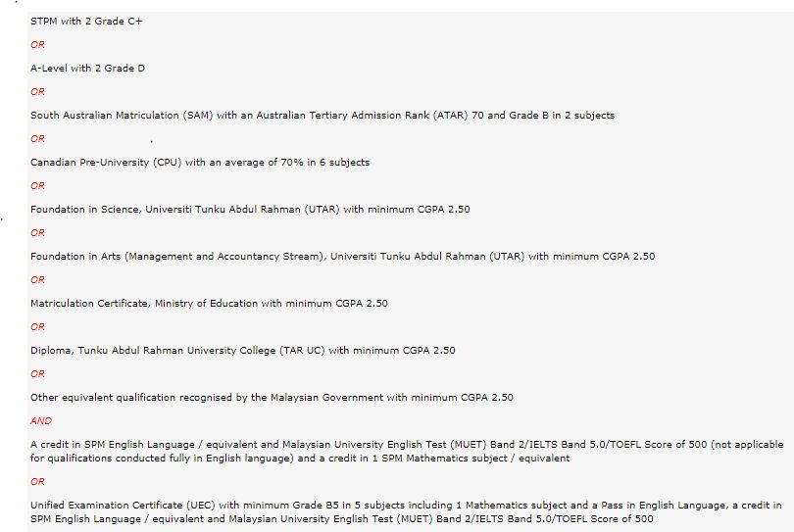The height and width of the screenshot is (532, 794).
Task: Click the red OR just above the UEC paragraph
Action: [37, 482]
